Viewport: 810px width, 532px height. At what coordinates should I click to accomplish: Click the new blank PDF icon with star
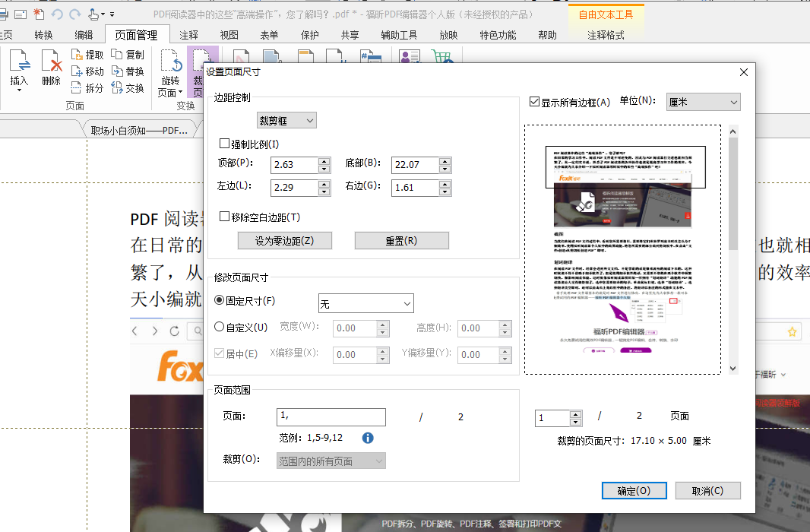39,14
